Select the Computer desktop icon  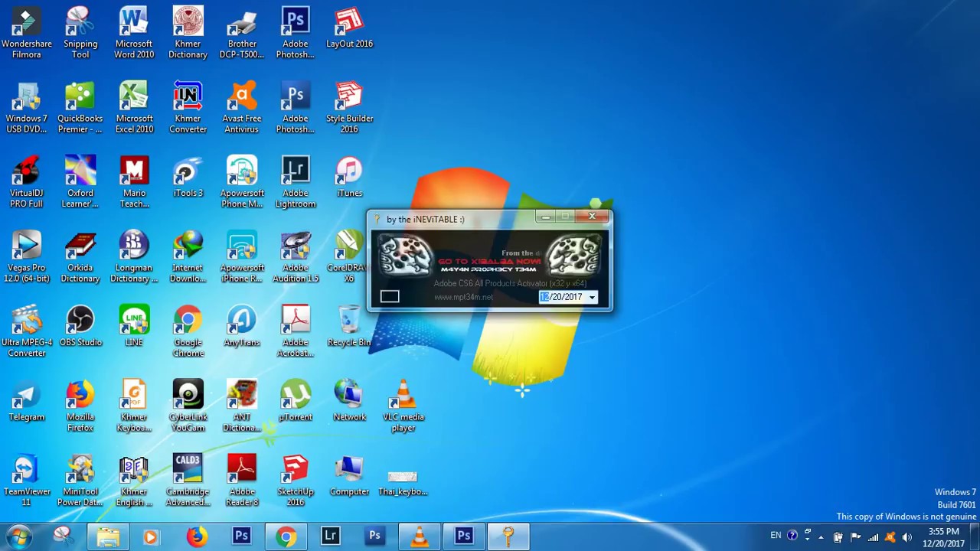point(349,477)
